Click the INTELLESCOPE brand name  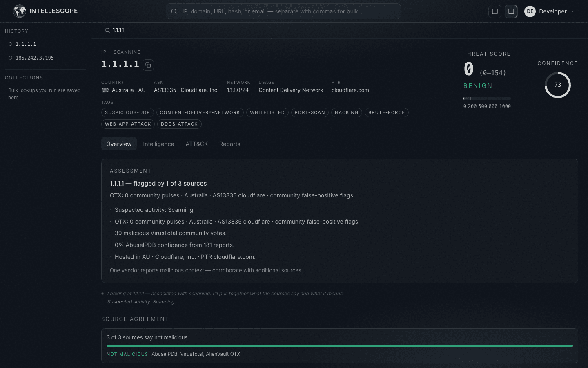click(x=53, y=11)
